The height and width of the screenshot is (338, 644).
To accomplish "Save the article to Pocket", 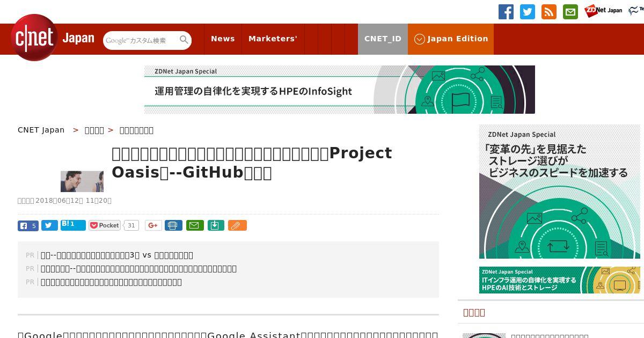I will point(105,225).
